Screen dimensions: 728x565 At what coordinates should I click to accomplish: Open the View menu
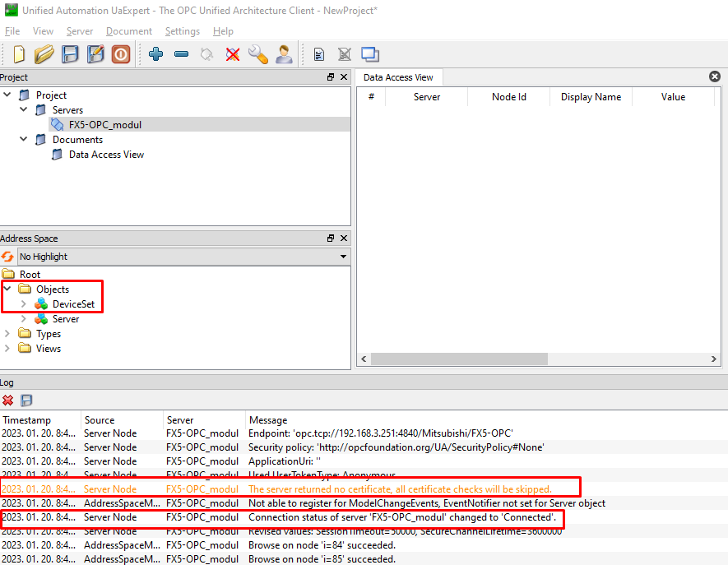coord(43,31)
